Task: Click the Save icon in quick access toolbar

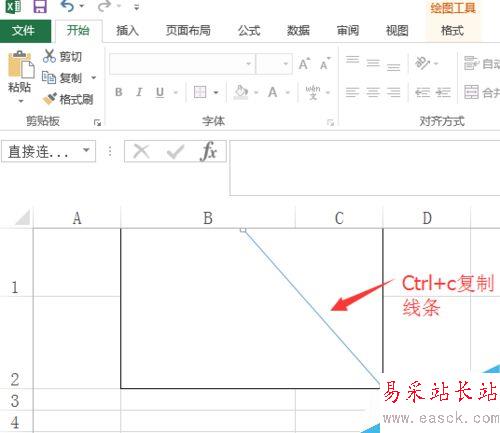Action: [40, 6]
